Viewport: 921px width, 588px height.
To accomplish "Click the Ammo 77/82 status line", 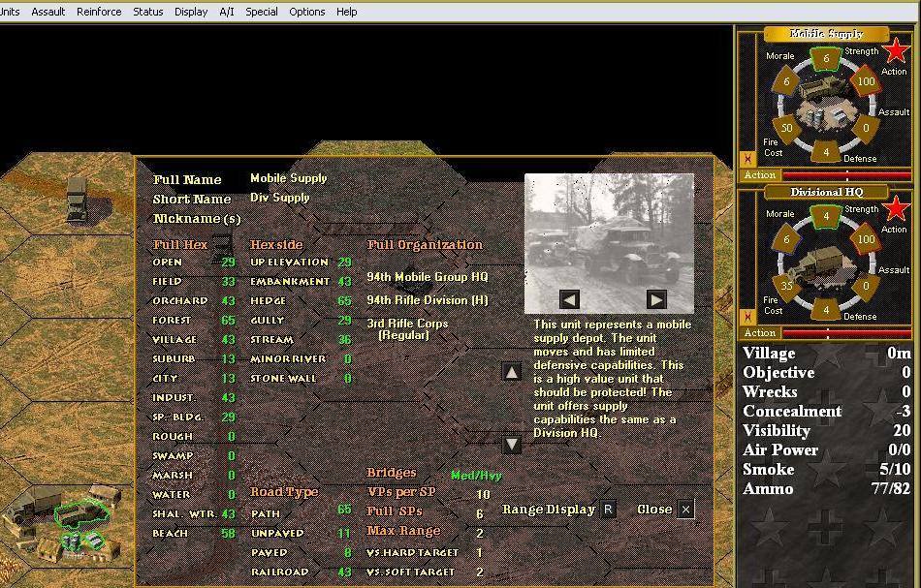I will coord(826,489).
